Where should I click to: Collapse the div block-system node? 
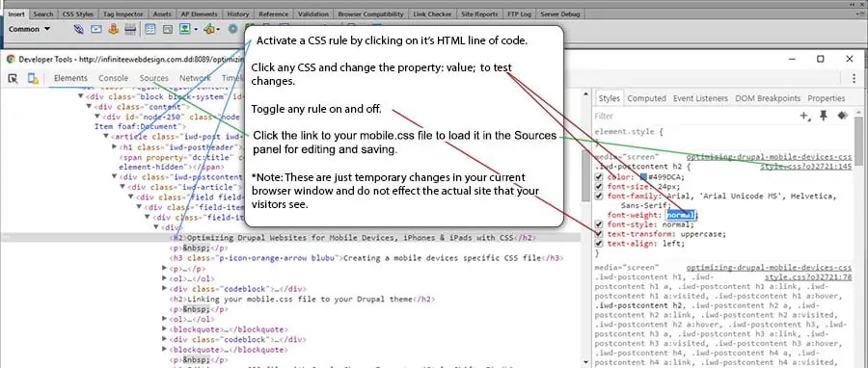pyautogui.click(x=80, y=96)
